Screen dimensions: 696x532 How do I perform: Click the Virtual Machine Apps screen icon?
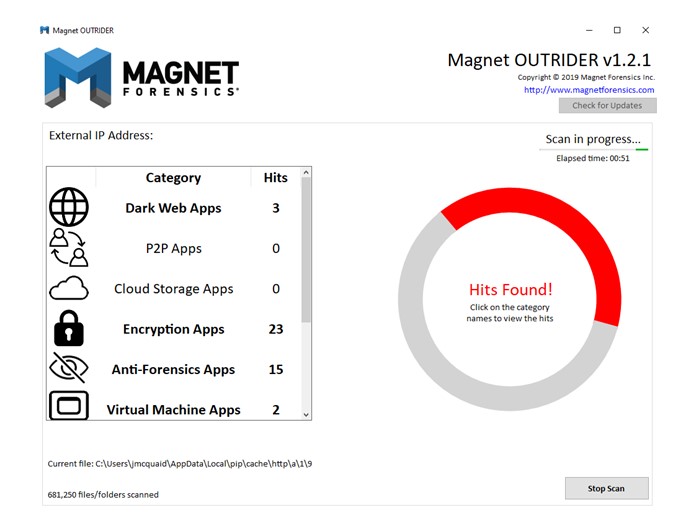69,405
